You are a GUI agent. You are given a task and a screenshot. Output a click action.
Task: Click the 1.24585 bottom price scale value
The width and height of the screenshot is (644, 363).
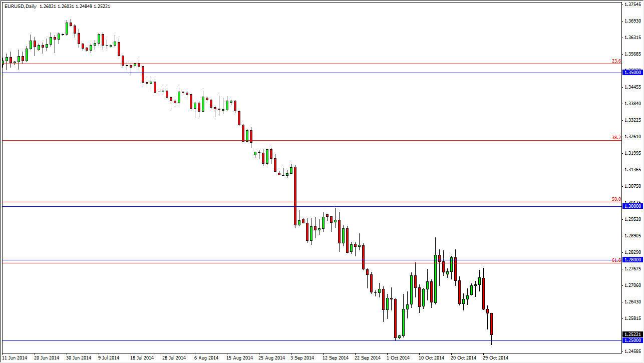pos(632,351)
